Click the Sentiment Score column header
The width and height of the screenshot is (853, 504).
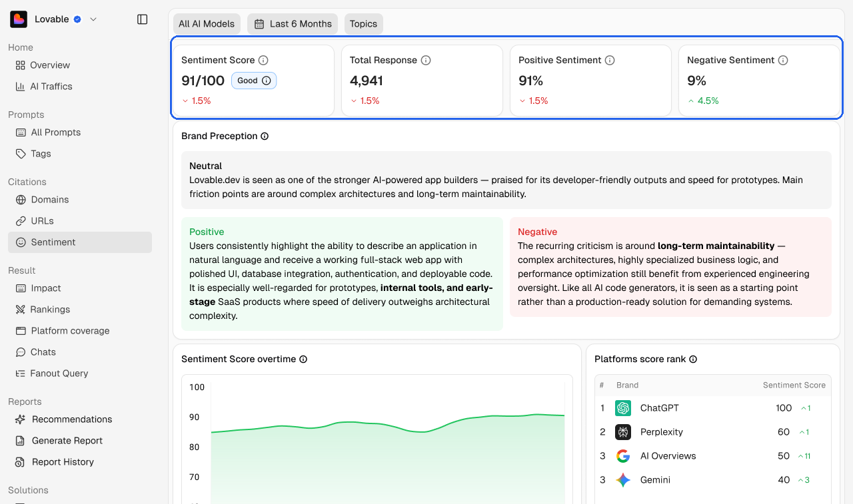[794, 385]
